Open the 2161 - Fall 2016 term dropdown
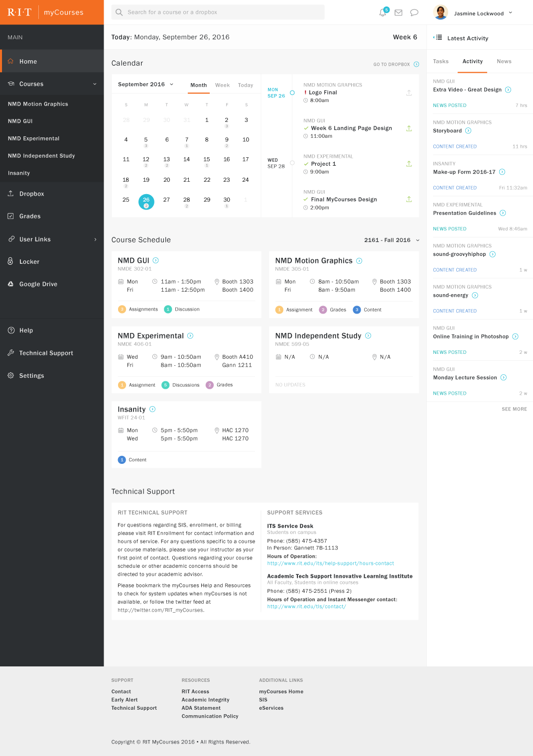The image size is (533, 756). (392, 240)
